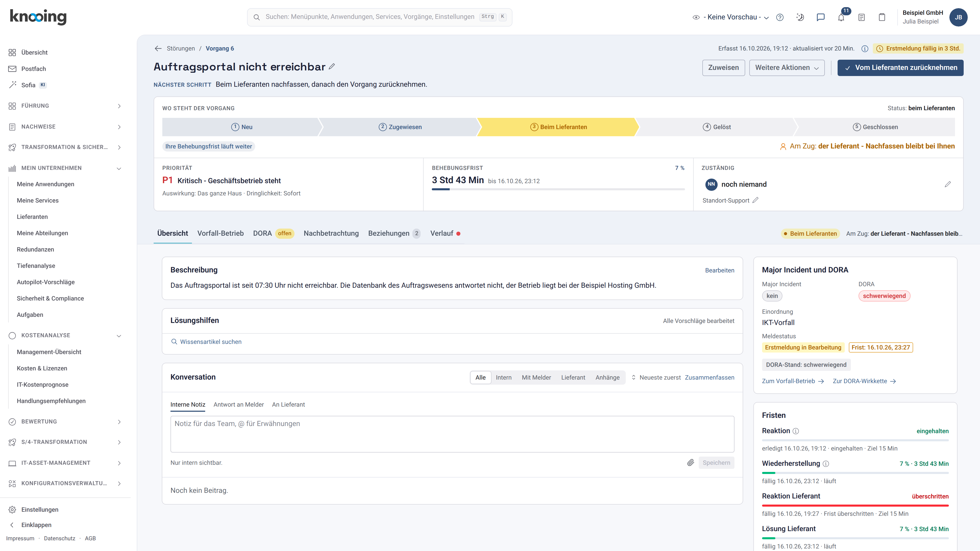Filter conversation to Lieferant
Viewport: 980px width, 551px height.
[x=573, y=377]
